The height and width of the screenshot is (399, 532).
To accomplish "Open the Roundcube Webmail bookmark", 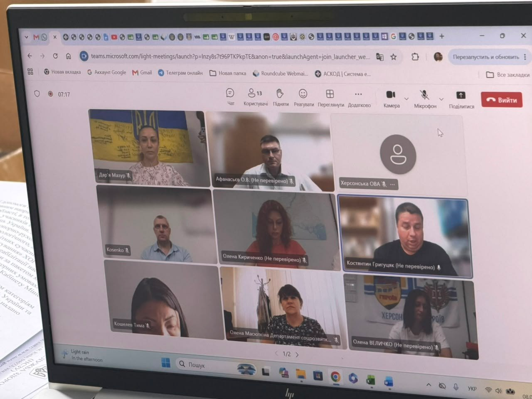I will coord(281,74).
